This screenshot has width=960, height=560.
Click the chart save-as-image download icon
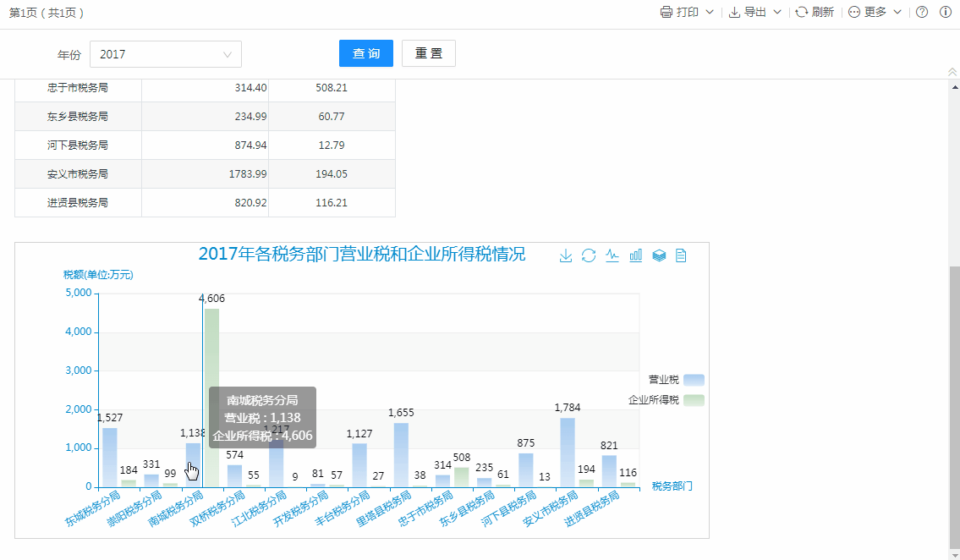[x=566, y=255]
